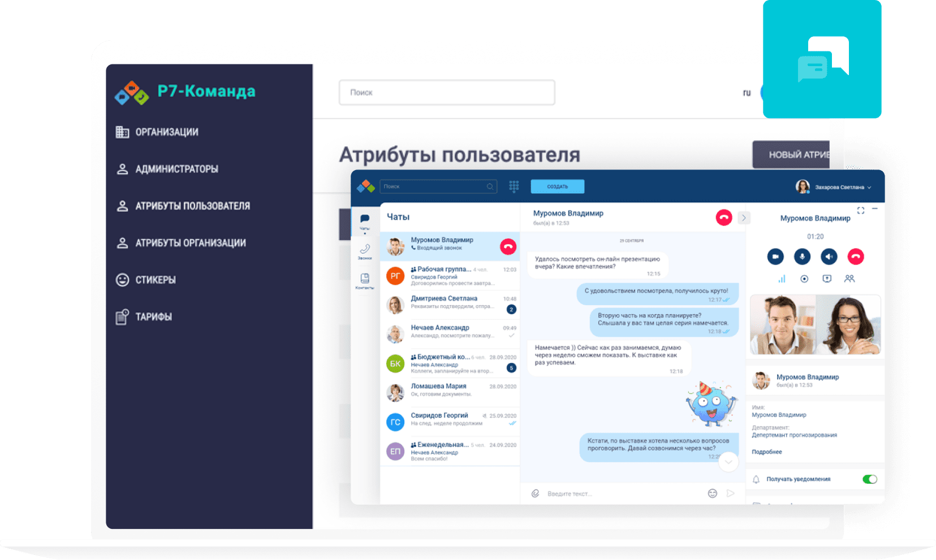This screenshot has width=936, height=560.
Task: Click the СОЗДАТЬ button
Action: point(557,186)
